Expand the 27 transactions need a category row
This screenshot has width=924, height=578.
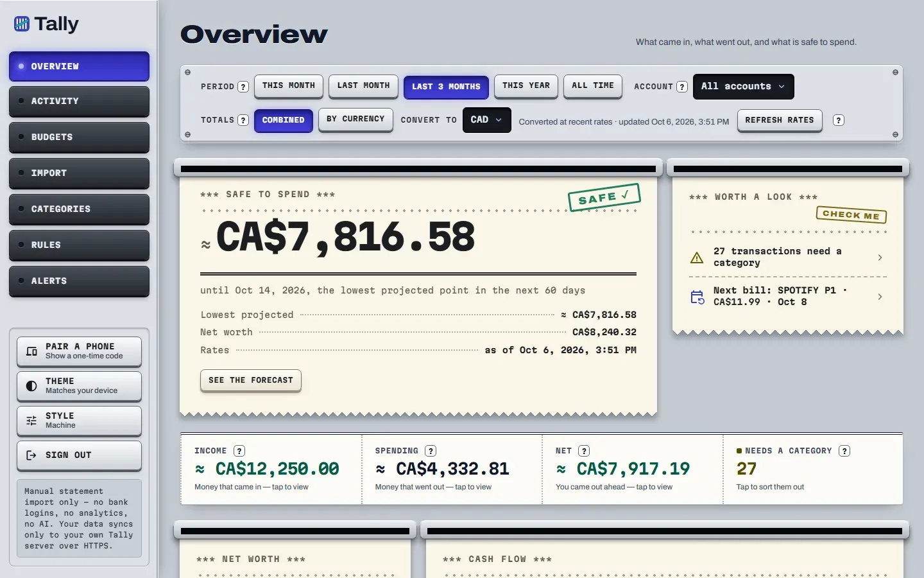[x=788, y=258]
